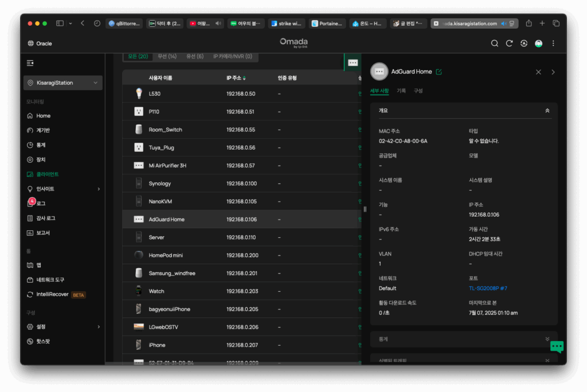Sort by IP 주소 column header
Image resolution: width=587 pixels, height=392 pixels.
[236, 78]
